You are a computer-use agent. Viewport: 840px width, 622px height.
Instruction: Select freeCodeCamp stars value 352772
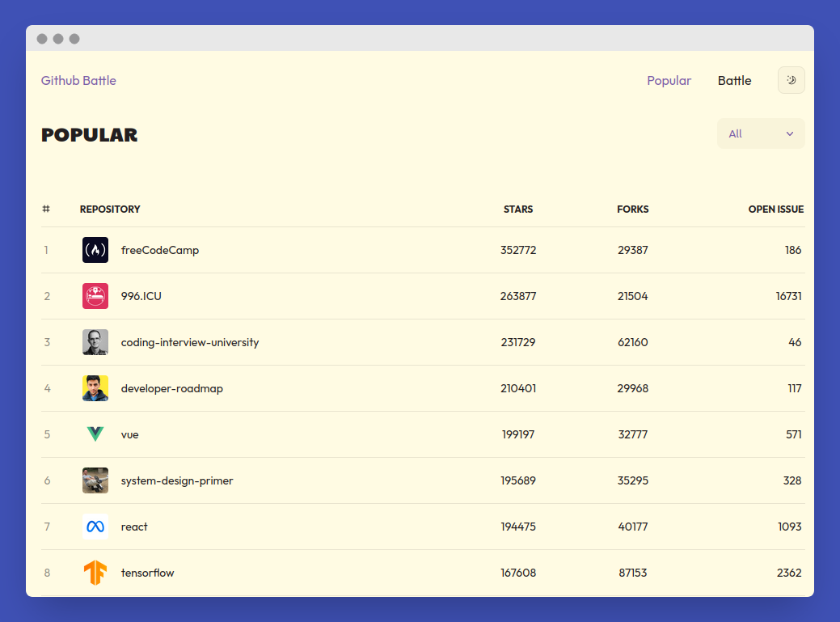pyautogui.click(x=518, y=250)
